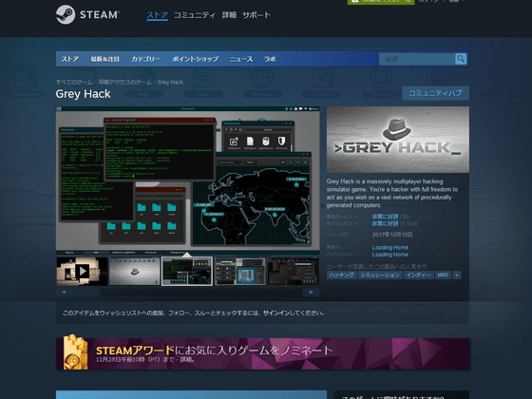
Task: Click the gallery strip scrollbar handle
Action: [85, 293]
